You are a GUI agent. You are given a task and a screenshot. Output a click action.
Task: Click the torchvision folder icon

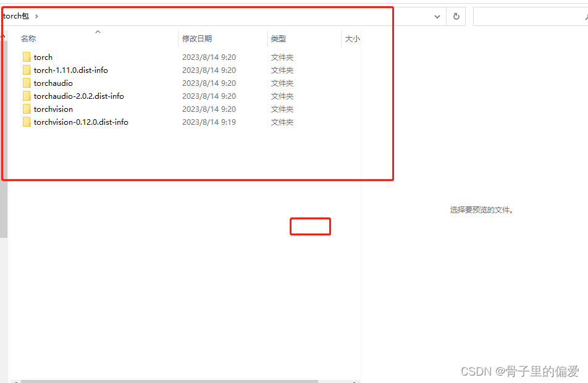pyautogui.click(x=27, y=109)
